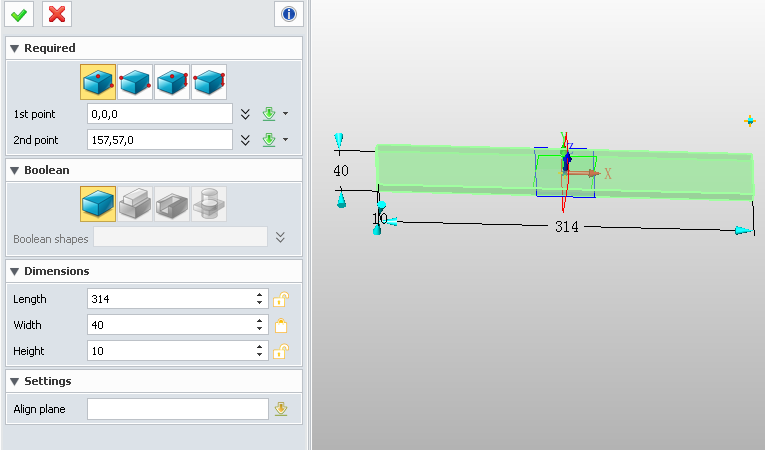Open the 1st point input options dropdown arrow
765x450 pixels.
coord(285,114)
